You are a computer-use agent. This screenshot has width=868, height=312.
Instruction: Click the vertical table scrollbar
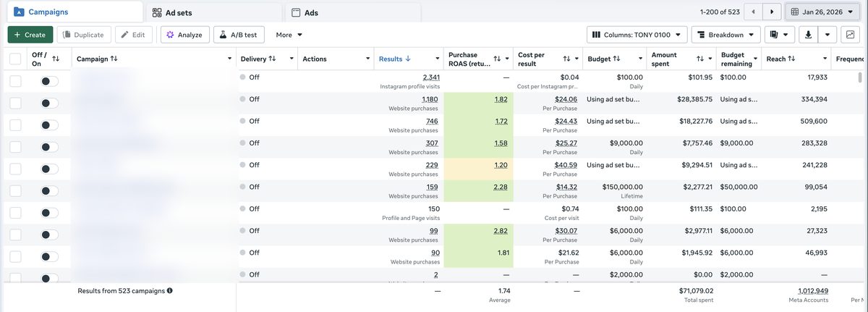(x=860, y=77)
